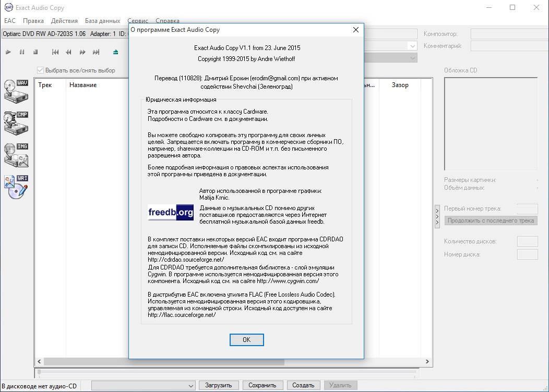Viewport: 549px width, 392px height.
Task: Click the 'Matija Krnic.' author text
Action: pos(214,198)
